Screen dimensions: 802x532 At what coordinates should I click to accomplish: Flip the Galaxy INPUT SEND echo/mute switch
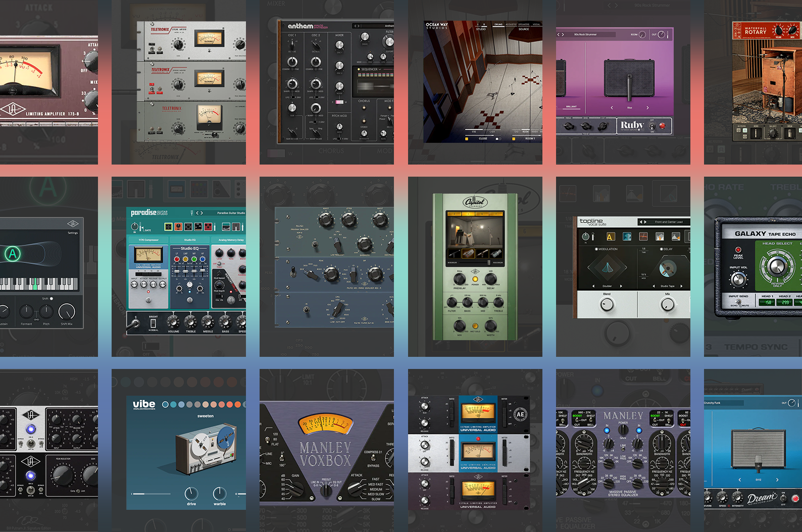(738, 303)
